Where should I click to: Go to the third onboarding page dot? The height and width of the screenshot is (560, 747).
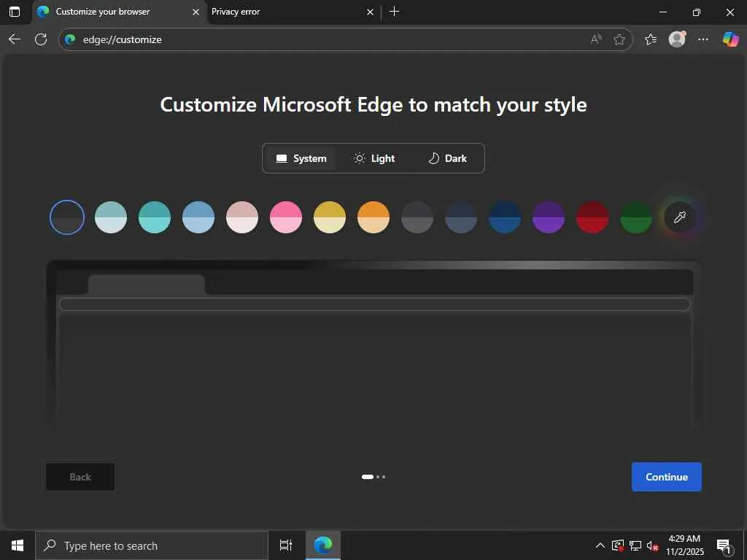point(384,477)
